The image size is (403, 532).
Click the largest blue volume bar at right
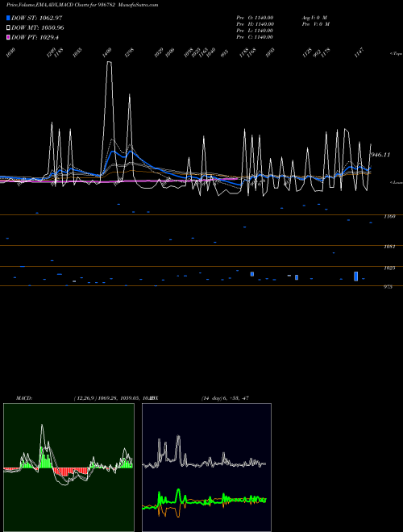[355, 276]
